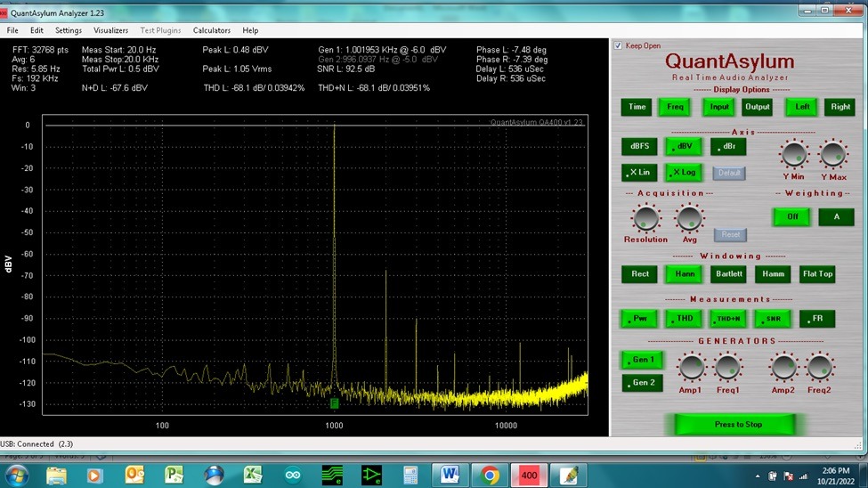Switch to the Word window in taskbar
The width and height of the screenshot is (868, 488).
[450, 475]
